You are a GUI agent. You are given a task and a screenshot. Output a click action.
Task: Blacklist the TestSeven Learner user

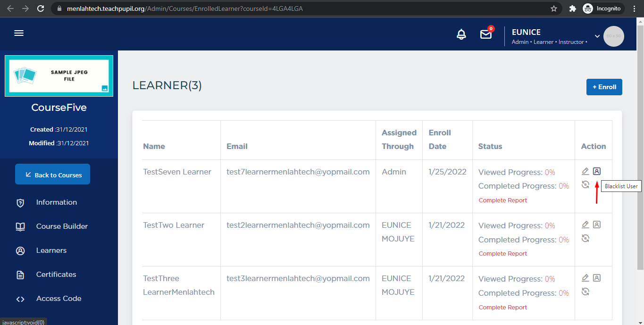tap(597, 171)
